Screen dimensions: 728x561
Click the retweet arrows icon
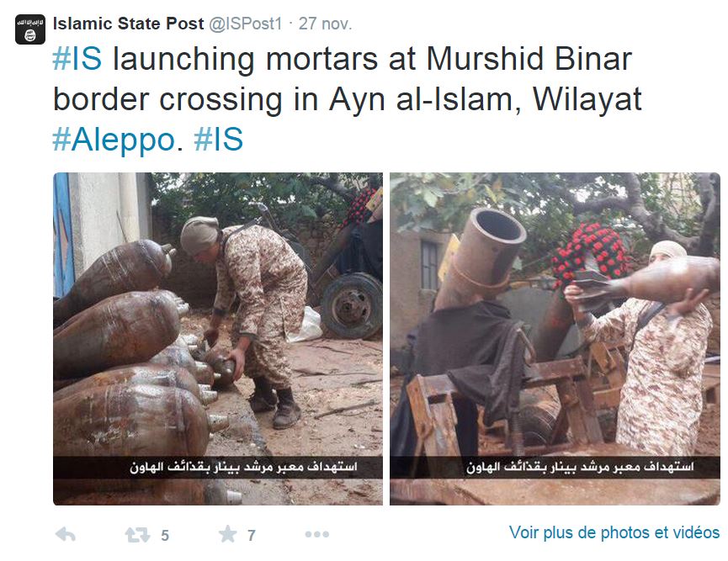tap(137, 535)
